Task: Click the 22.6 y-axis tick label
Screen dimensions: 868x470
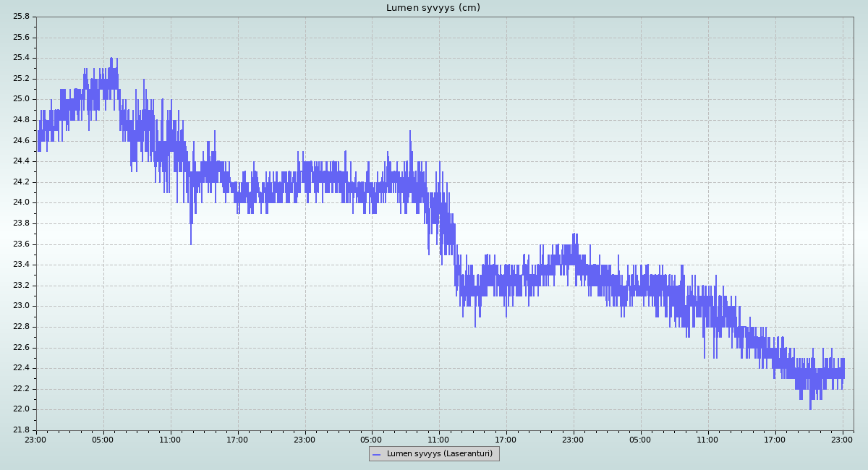Action: tap(21, 347)
